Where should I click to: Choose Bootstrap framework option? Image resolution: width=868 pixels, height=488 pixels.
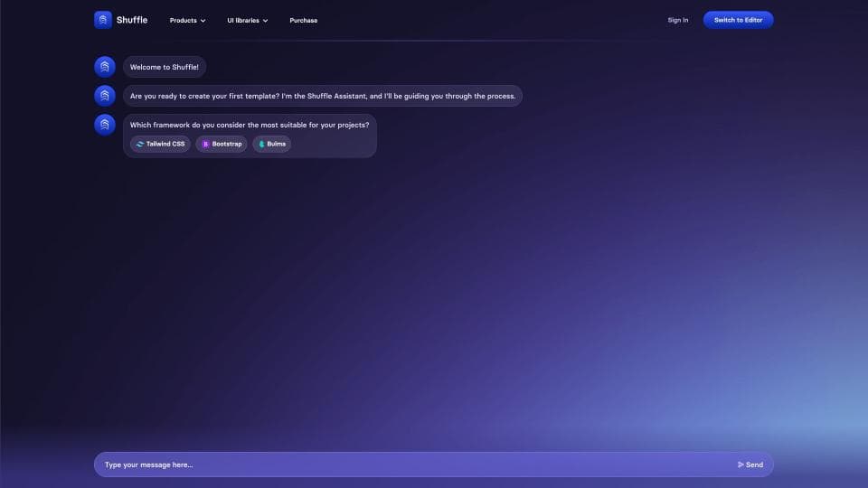pos(222,144)
